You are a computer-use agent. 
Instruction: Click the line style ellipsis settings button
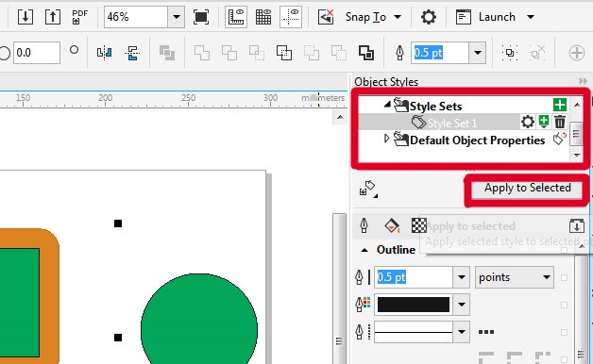tap(486, 332)
